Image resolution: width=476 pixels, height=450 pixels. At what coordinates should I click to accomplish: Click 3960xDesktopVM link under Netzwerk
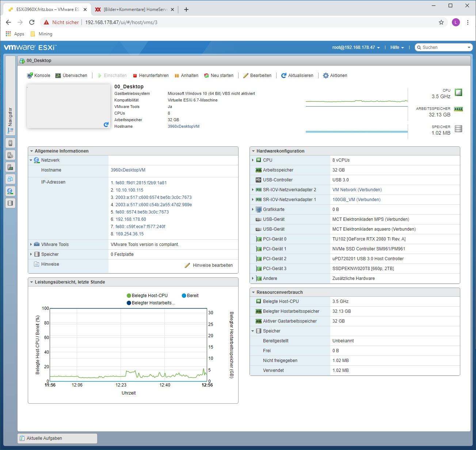tap(128, 170)
